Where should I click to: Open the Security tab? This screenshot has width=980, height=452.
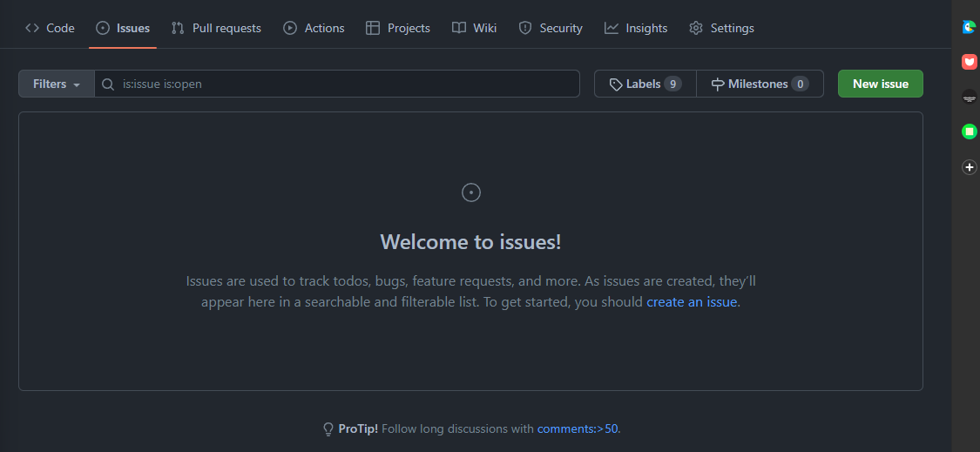click(551, 28)
